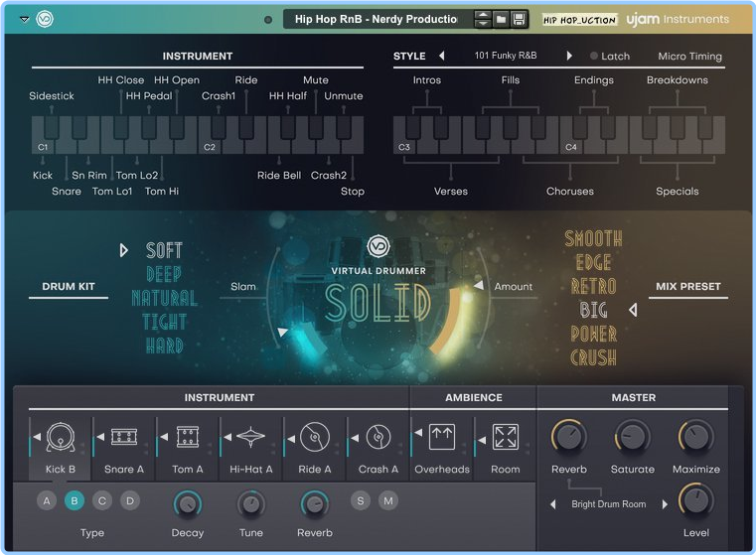Select kick type B
Viewport: 756px width, 555px height.
tap(75, 500)
